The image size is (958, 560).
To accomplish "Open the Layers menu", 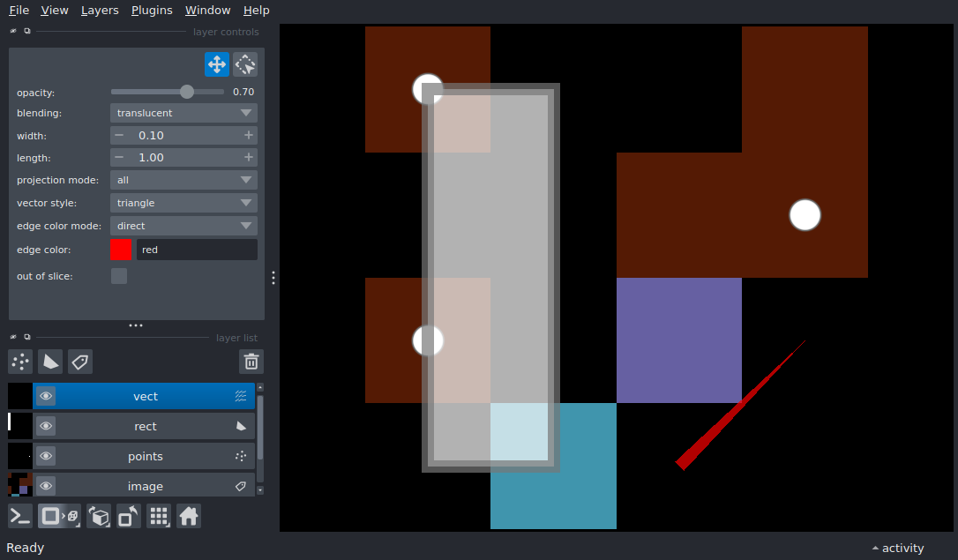I will click(x=99, y=11).
